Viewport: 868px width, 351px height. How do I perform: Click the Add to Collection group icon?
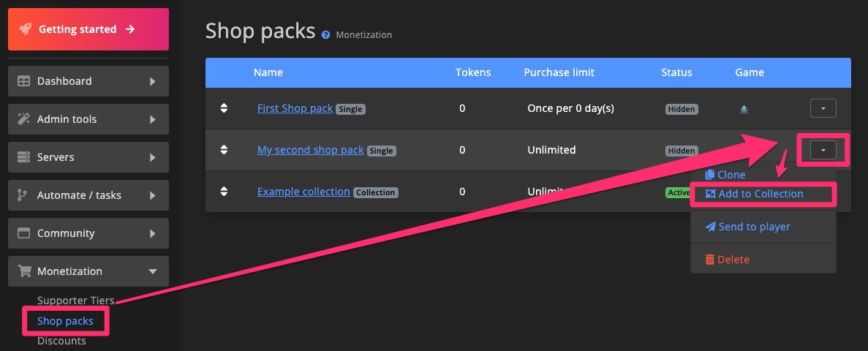[x=710, y=194]
